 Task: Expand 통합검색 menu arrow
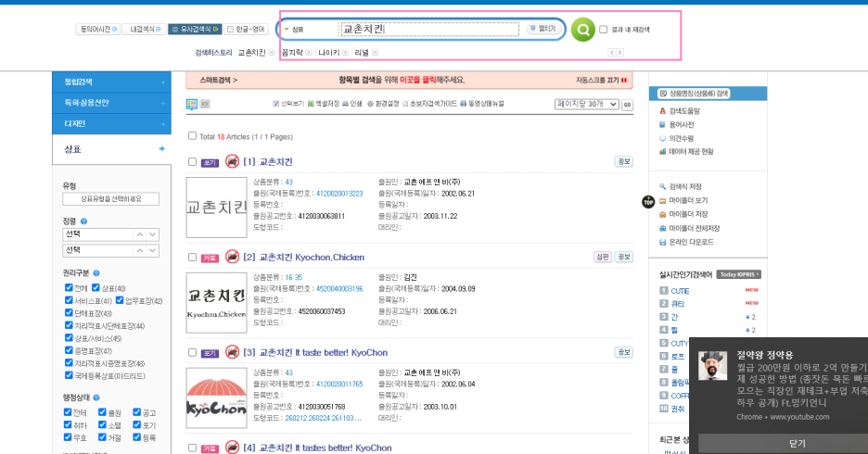(163, 82)
